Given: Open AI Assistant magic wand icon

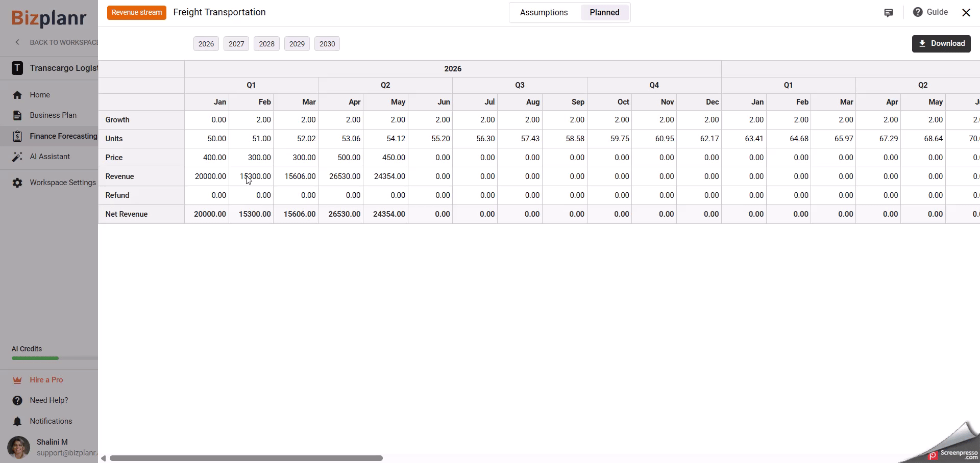Looking at the screenshot, I should pyautogui.click(x=17, y=157).
